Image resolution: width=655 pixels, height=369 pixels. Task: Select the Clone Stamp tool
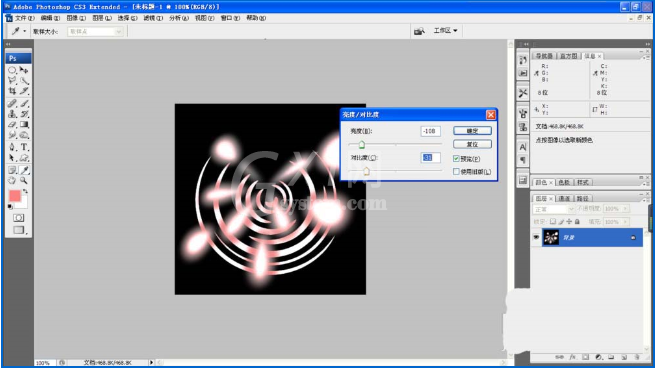[x=12, y=114]
